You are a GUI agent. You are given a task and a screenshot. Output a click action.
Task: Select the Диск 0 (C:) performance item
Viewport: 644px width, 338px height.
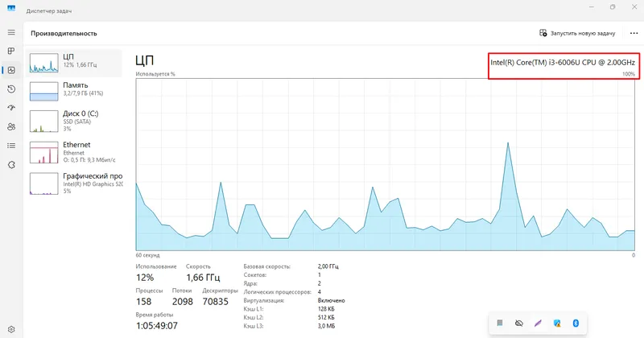click(74, 121)
